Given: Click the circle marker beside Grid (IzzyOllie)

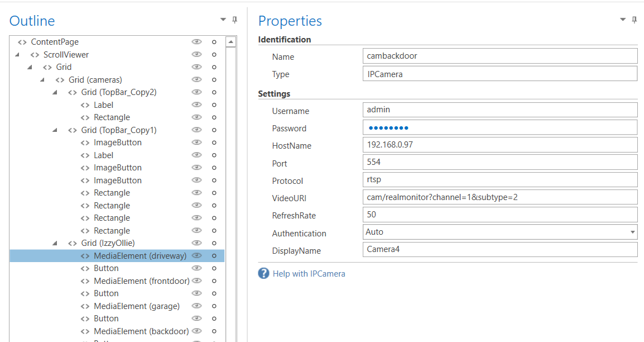Looking at the screenshot, I should (214, 243).
